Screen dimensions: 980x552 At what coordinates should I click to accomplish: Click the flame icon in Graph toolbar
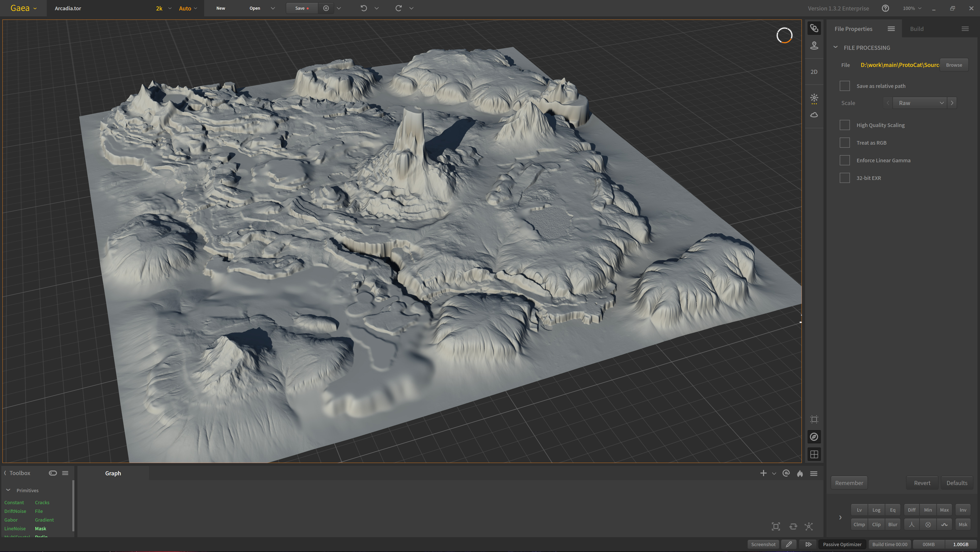800,473
